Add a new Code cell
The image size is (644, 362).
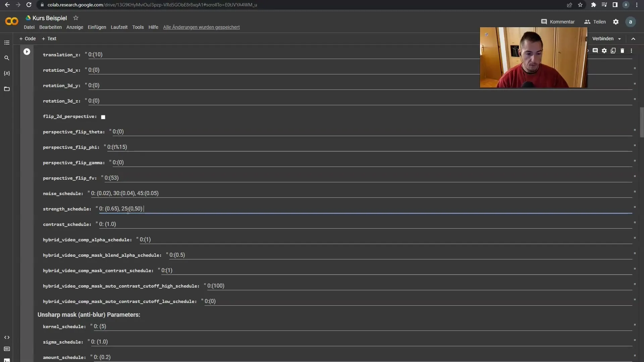[x=28, y=39]
